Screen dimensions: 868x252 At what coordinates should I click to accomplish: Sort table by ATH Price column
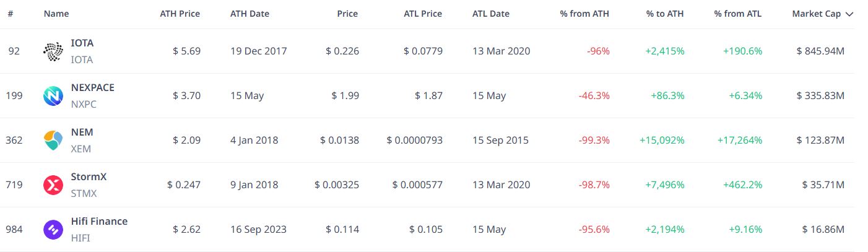[180, 14]
